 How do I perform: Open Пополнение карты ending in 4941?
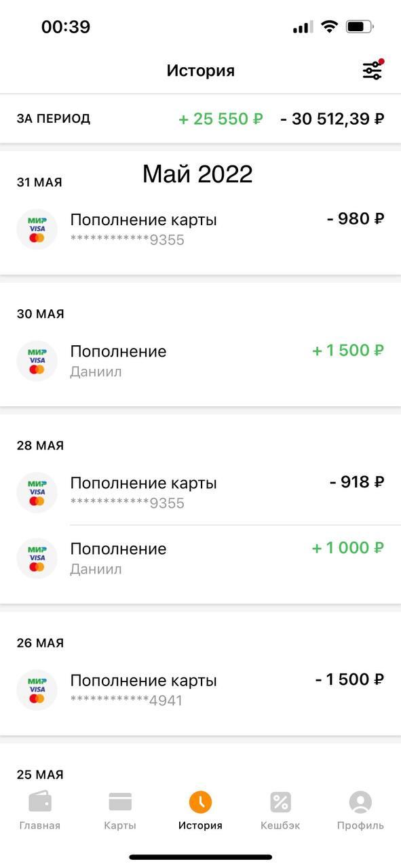tap(200, 690)
